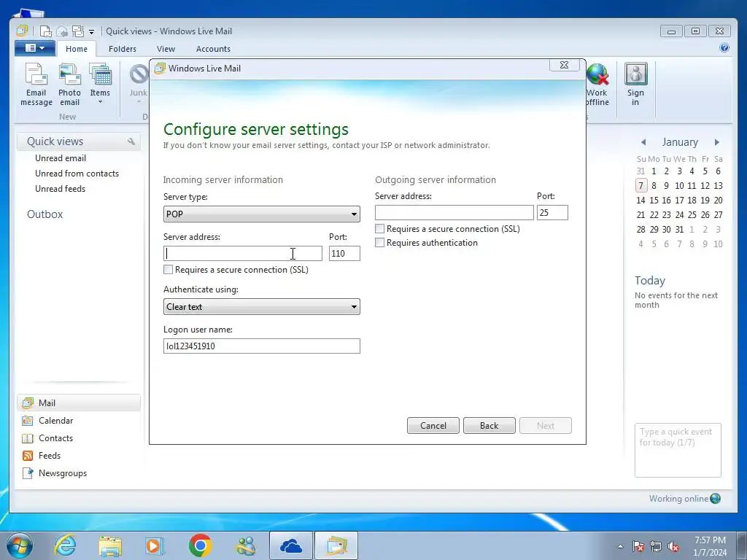Open the OneDrive cloud taskbar icon
The height and width of the screenshot is (560, 747).
click(x=291, y=545)
